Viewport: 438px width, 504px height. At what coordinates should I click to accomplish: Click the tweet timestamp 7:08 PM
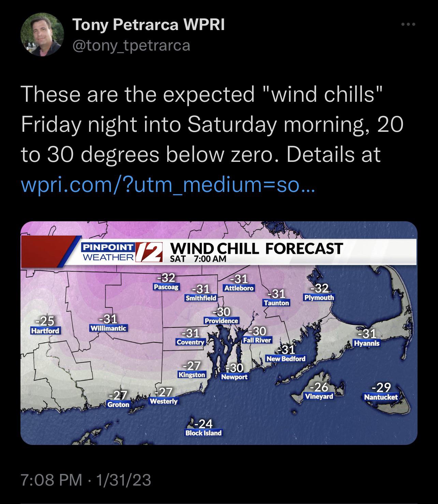point(51,480)
